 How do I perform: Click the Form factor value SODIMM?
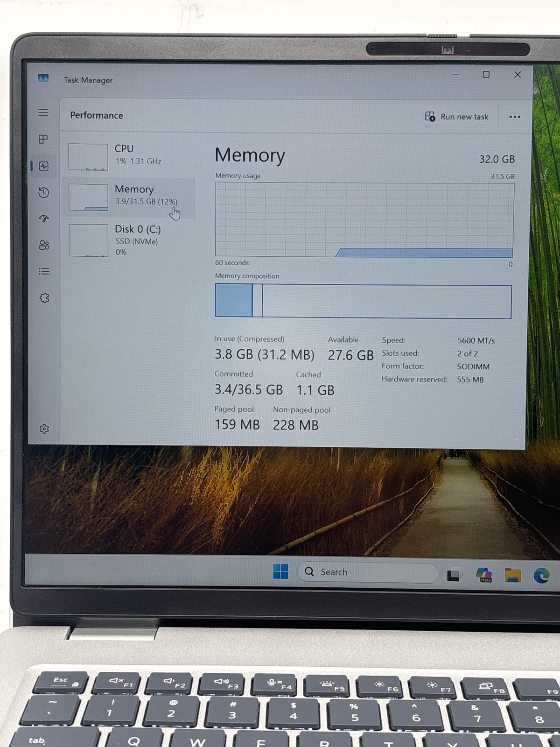pos(473,366)
